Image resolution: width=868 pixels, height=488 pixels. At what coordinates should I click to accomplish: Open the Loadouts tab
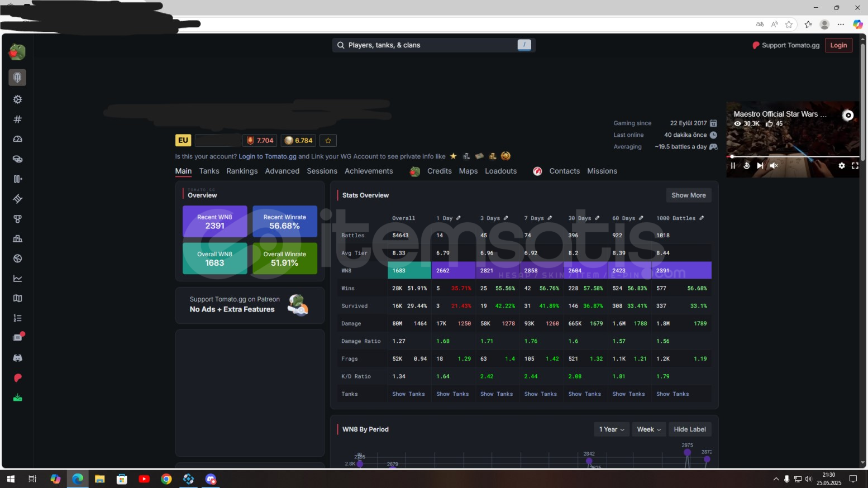[x=500, y=171]
